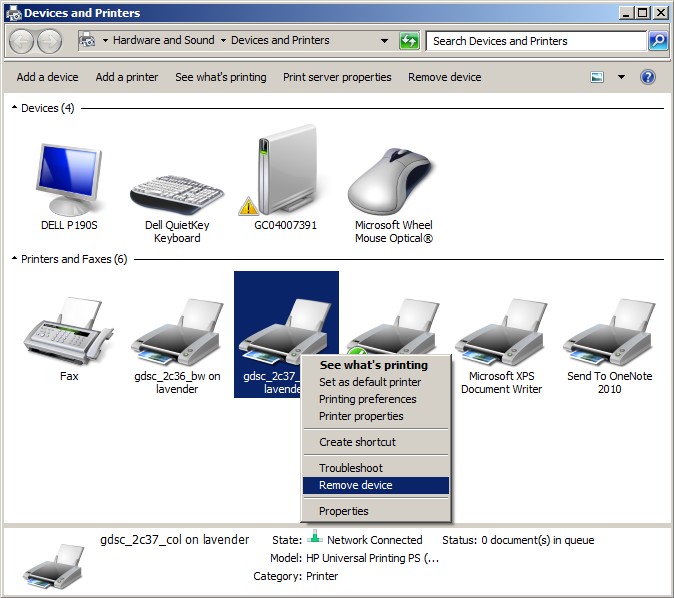674x598 pixels.
Task: Click See what's printing in toolbar
Action: (x=221, y=77)
